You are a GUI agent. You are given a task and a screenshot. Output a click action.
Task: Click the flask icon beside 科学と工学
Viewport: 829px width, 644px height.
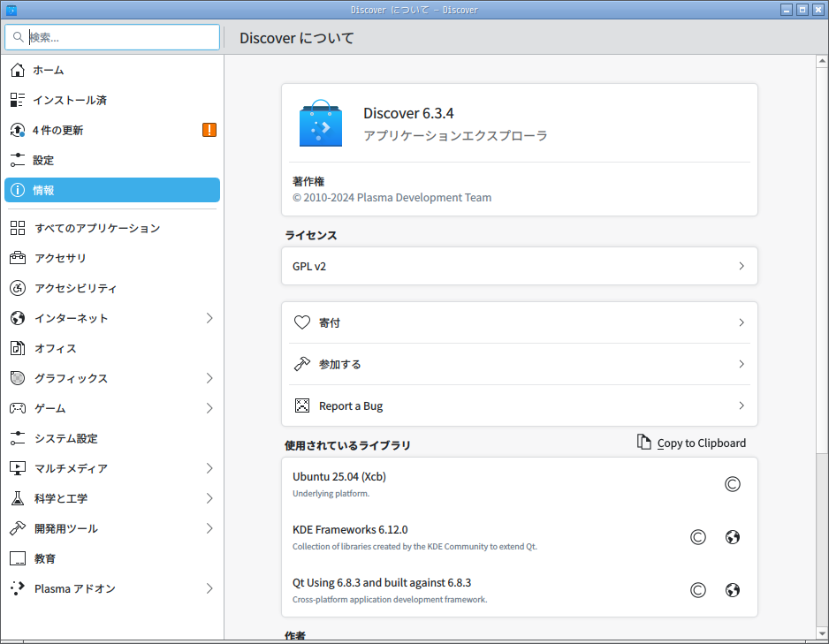click(18, 498)
